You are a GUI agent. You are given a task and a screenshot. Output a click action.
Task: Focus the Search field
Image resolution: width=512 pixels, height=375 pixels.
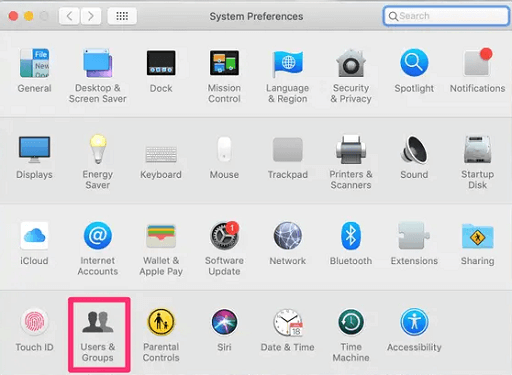(446, 16)
